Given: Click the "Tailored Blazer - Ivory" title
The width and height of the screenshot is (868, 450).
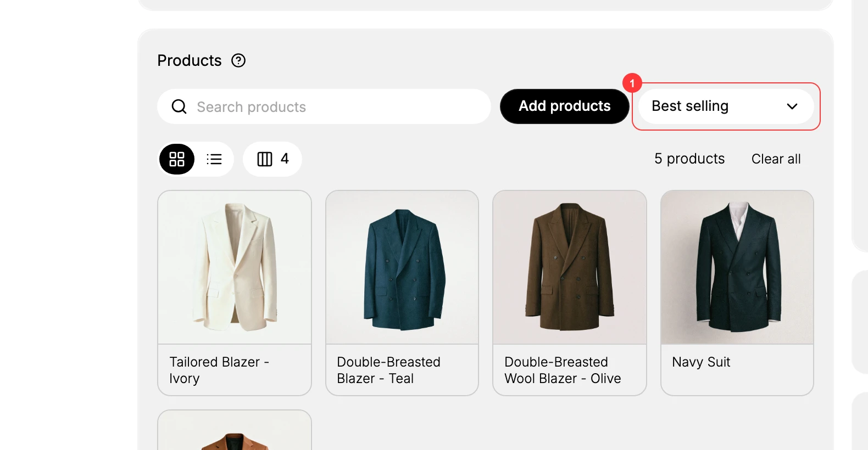Looking at the screenshot, I should click(219, 370).
